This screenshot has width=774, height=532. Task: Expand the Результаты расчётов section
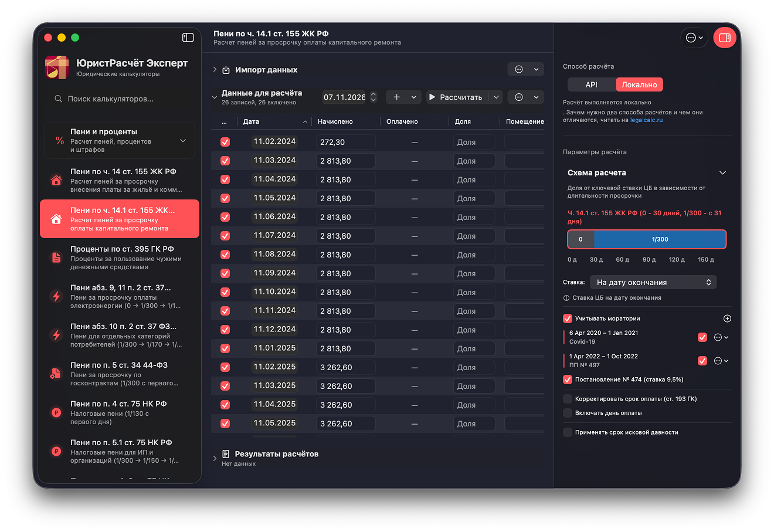215,458
